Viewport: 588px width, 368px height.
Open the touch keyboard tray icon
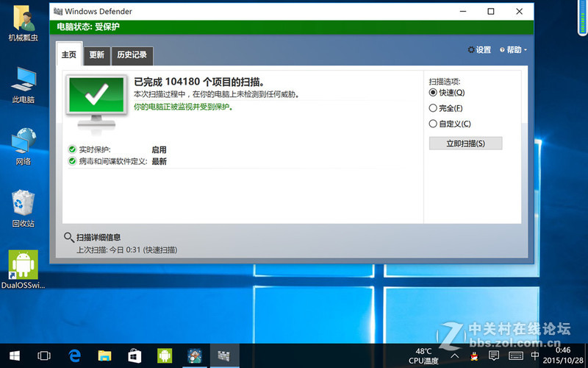coord(516,355)
